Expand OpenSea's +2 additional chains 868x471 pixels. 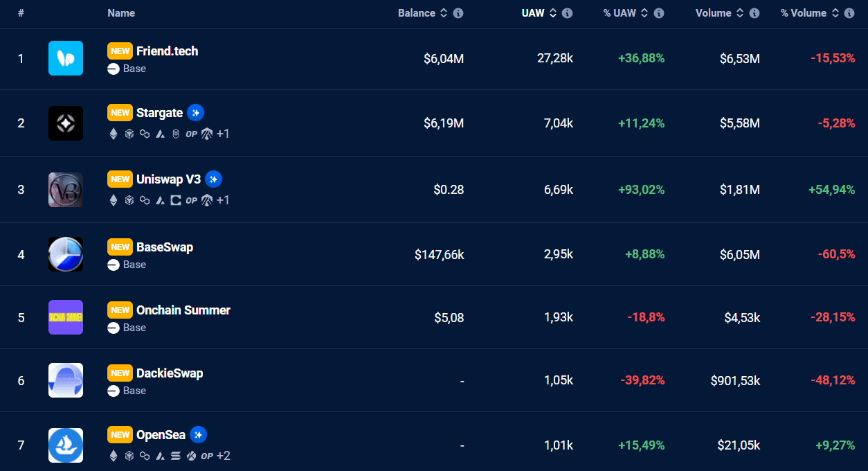pos(224,456)
